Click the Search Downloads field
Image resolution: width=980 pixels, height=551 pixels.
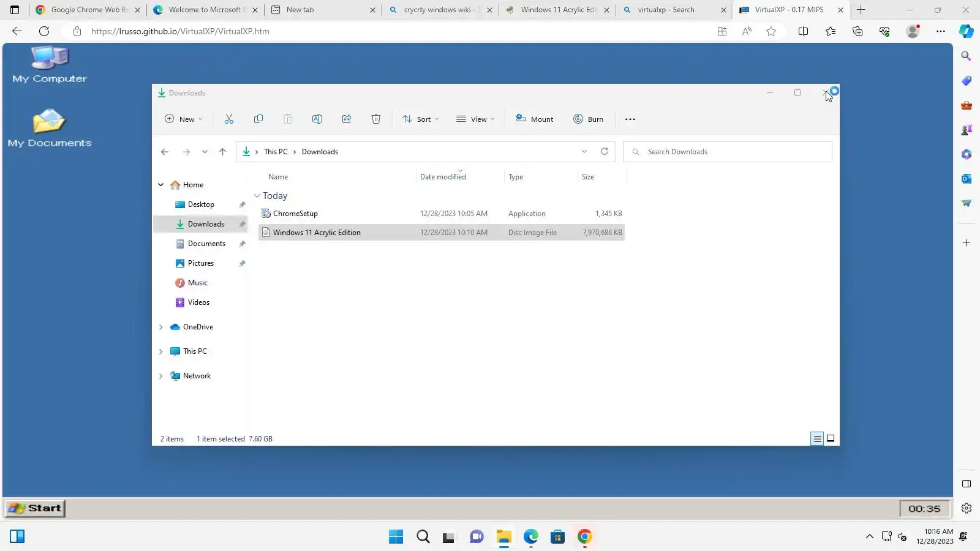point(728,152)
